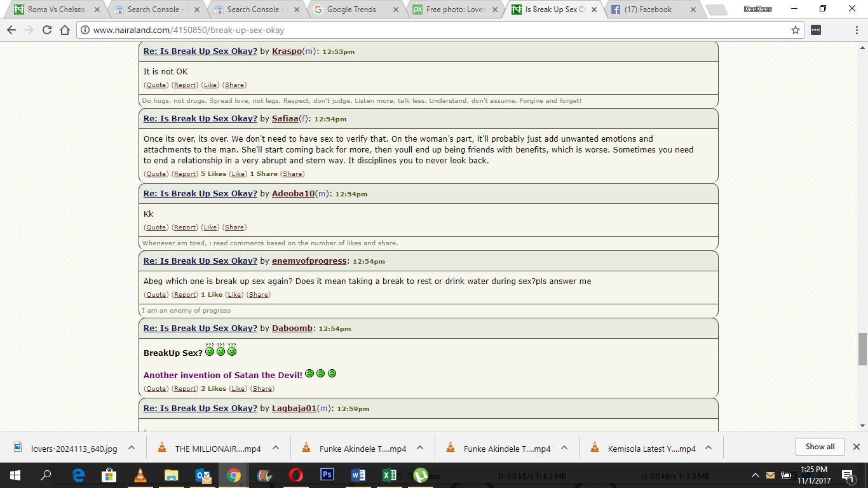This screenshot has width=868, height=488.
Task: Open the Excel taskbar icon
Action: tap(389, 475)
